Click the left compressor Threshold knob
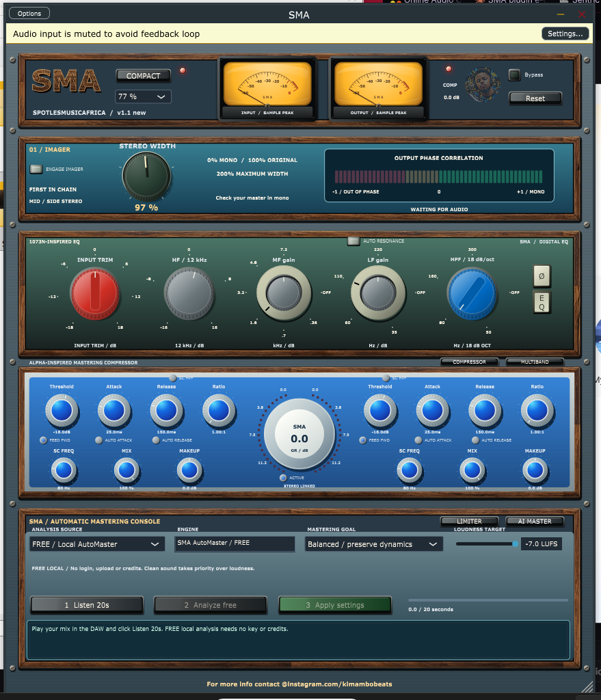601x700 pixels. [x=62, y=410]
